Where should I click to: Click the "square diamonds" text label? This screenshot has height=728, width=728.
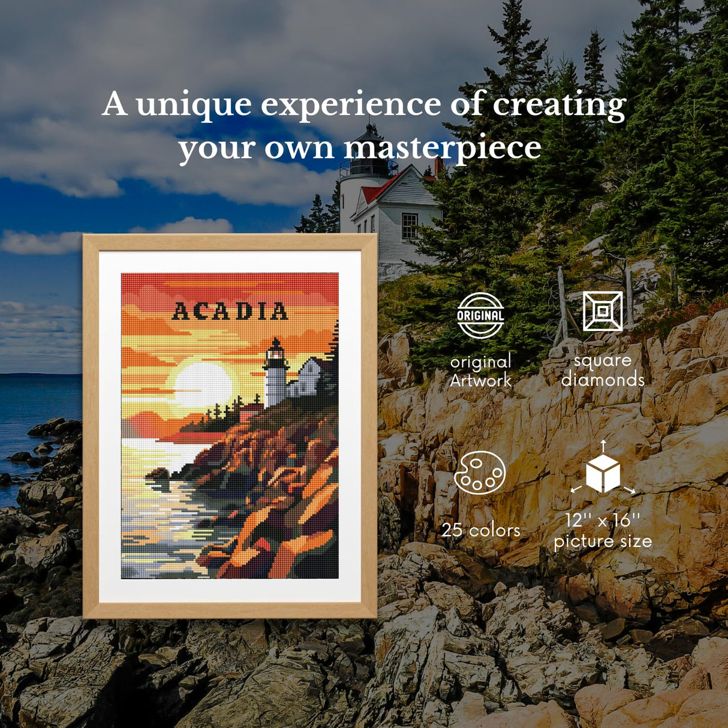click(x=603, y=370)
